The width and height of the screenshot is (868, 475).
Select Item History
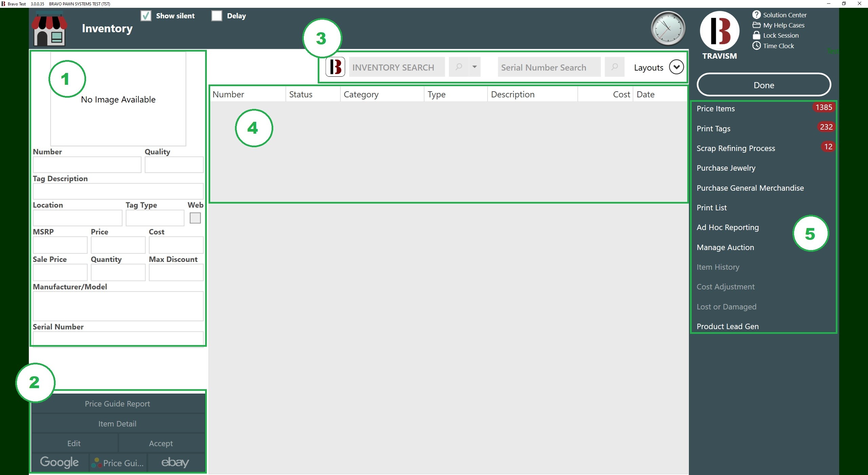pos(718,267)
